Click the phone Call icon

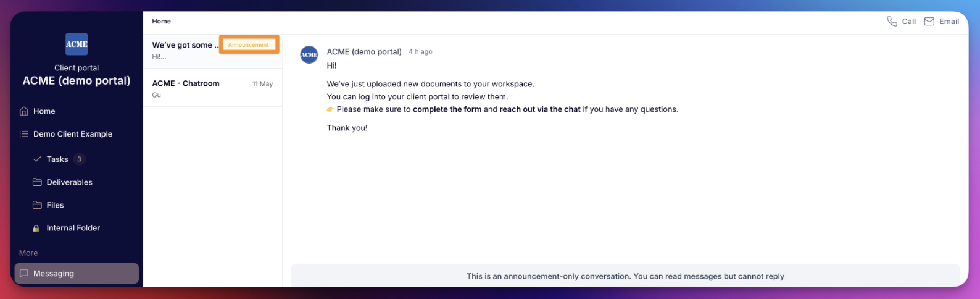point(892,22)
